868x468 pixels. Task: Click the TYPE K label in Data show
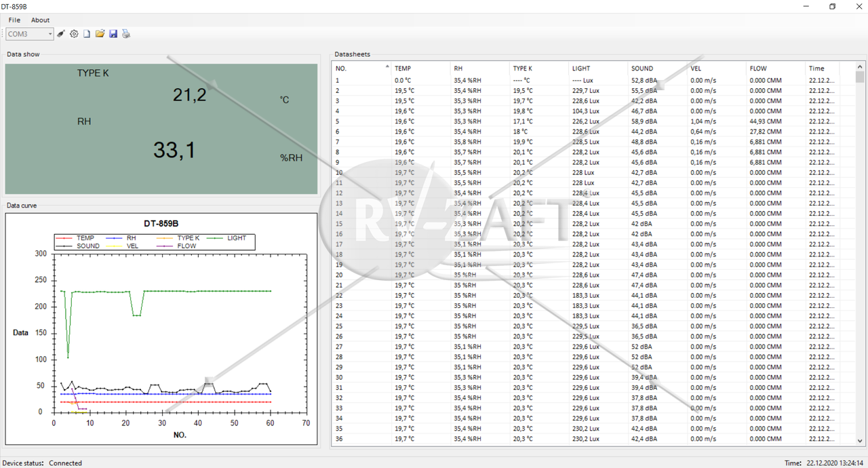tap(93, 73)
